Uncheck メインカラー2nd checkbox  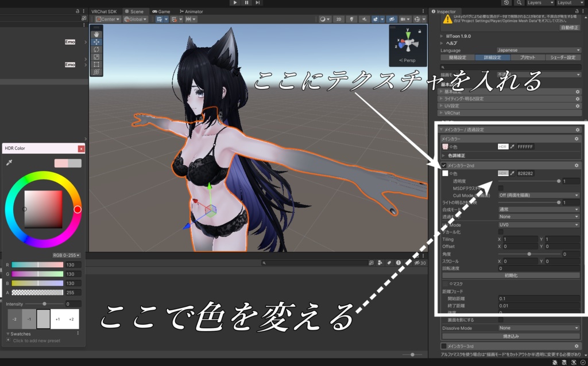pos(444,165)
